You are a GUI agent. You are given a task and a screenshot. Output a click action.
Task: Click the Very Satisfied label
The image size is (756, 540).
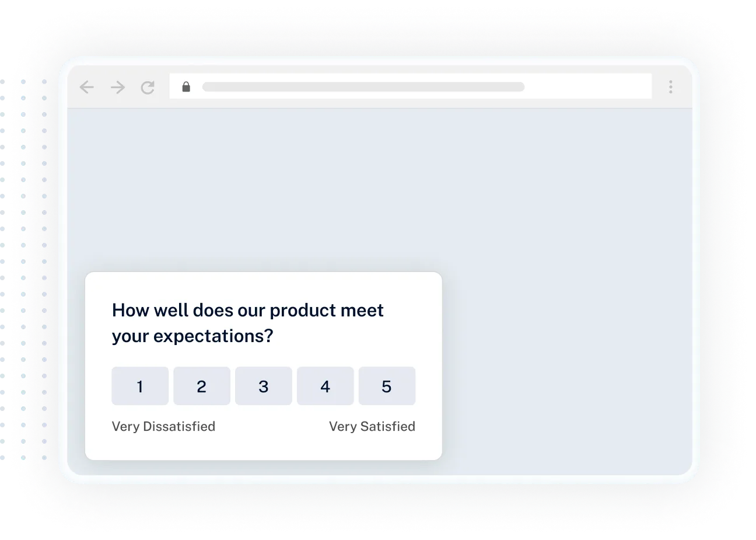coord(372,426)
